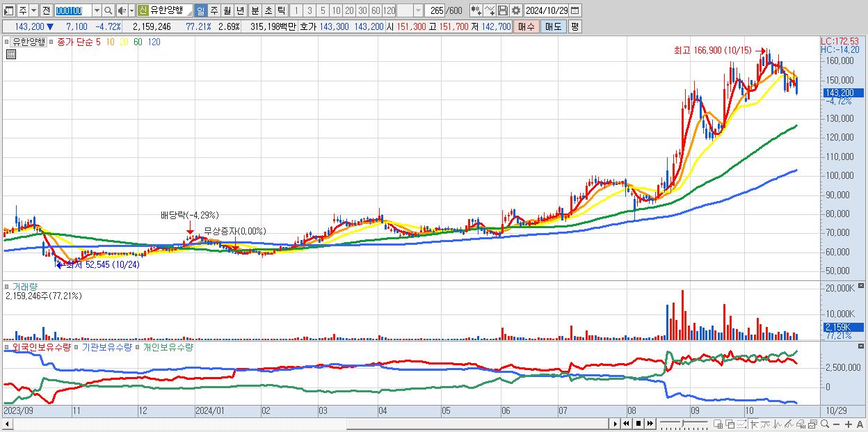Toggle the 종가 단순 moving average checkbox
The image size is (868, 432).
pyautogui.click(x=52, y=42)
